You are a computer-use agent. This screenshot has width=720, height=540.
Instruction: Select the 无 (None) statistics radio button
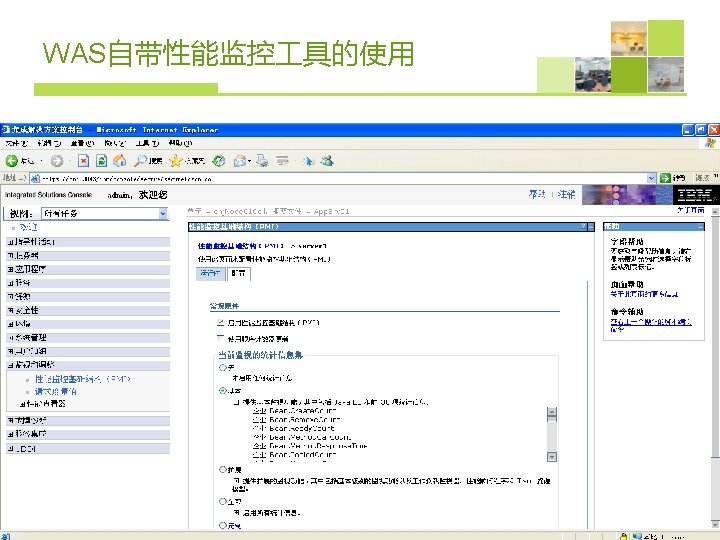tap(223, 367)
